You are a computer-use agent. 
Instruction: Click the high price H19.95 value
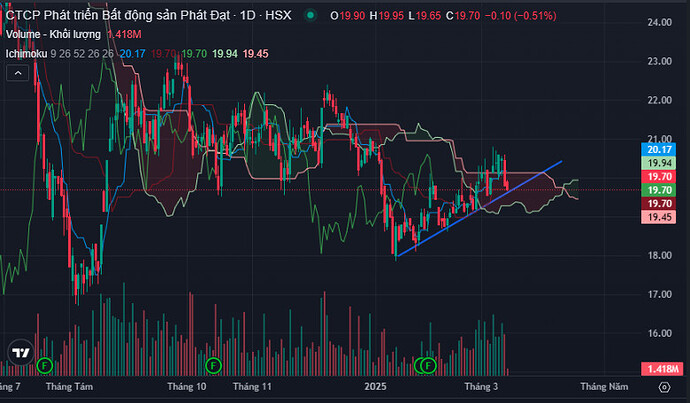386,16
